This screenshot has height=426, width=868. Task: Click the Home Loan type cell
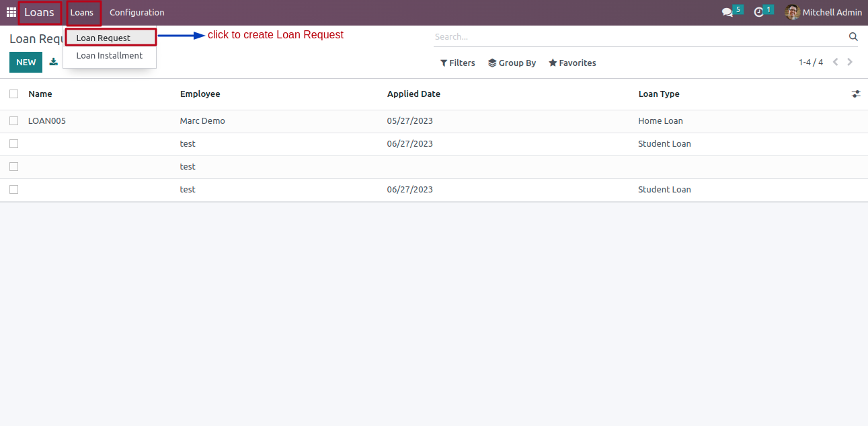point(660,121)
